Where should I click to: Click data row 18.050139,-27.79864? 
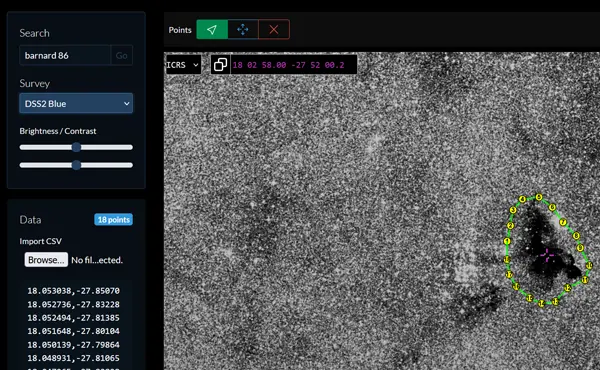coord(73,345)
